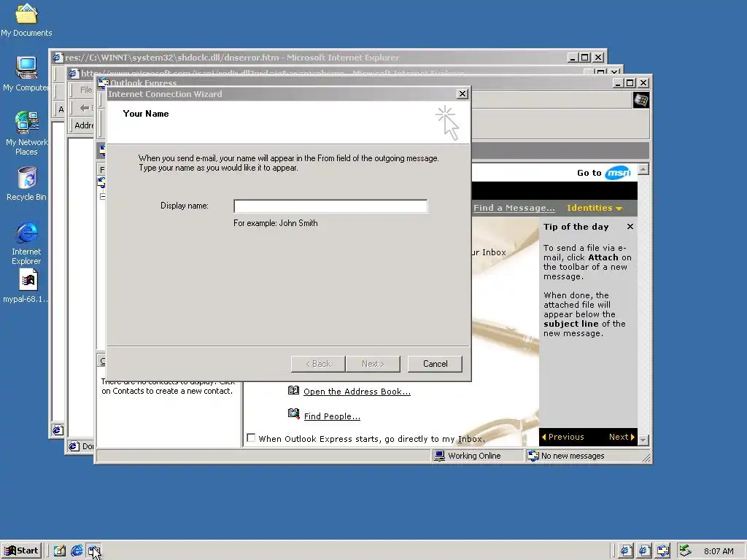The height and width of the screenshot is (560, 747).
Task: Open the File menu in Internet Explorer
Action: pyautogui.click(x=86, y=90)
